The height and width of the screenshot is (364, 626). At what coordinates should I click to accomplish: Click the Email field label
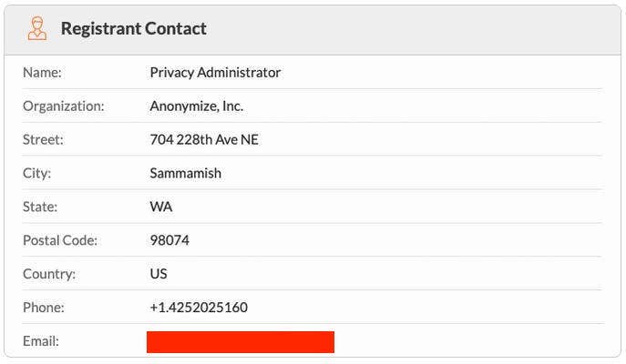pos(41,341)
